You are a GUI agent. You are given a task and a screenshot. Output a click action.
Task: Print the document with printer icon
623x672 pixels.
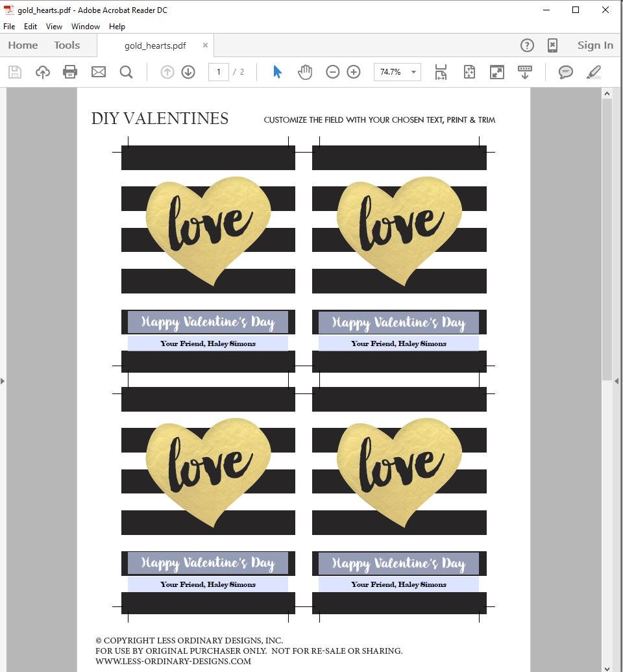click(x=70, y=72)
